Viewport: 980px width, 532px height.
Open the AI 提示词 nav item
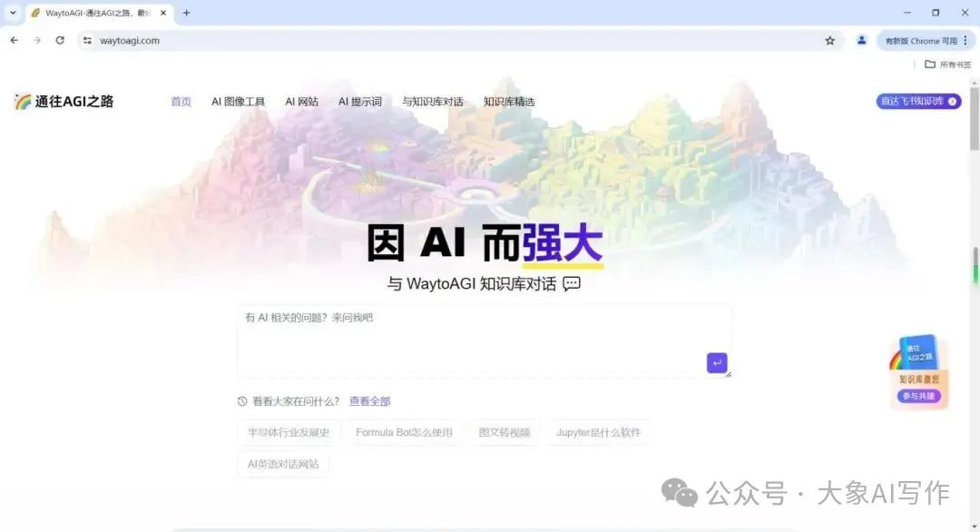pyautogui.click(x=360, y=102)
